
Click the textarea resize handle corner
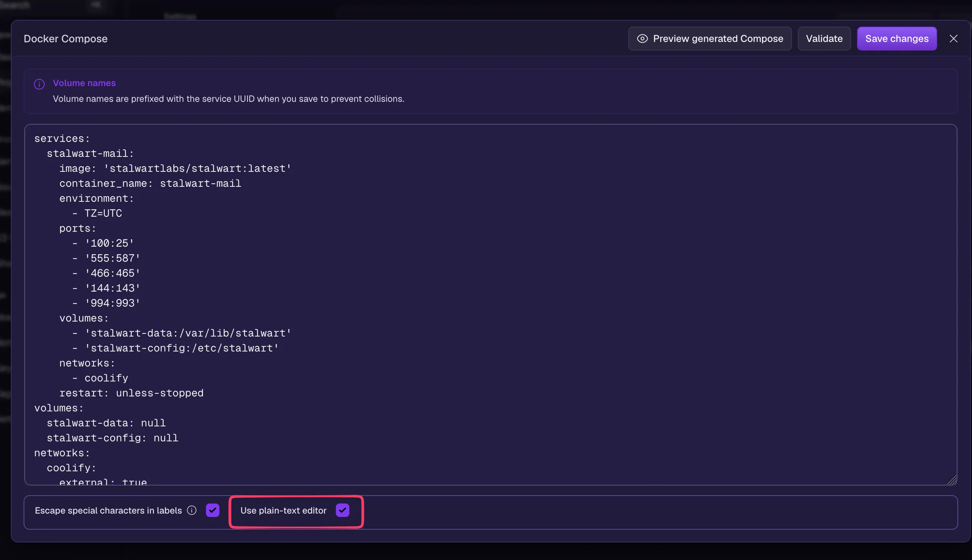[952, 480]
